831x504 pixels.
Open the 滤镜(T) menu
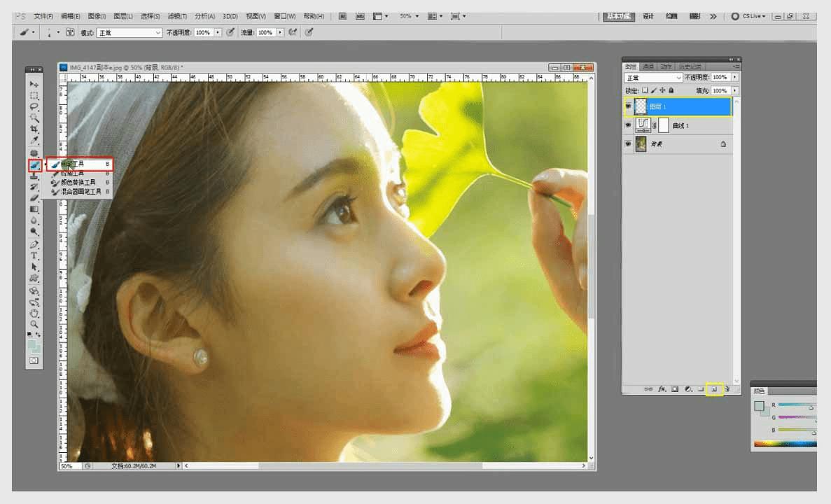176,16
